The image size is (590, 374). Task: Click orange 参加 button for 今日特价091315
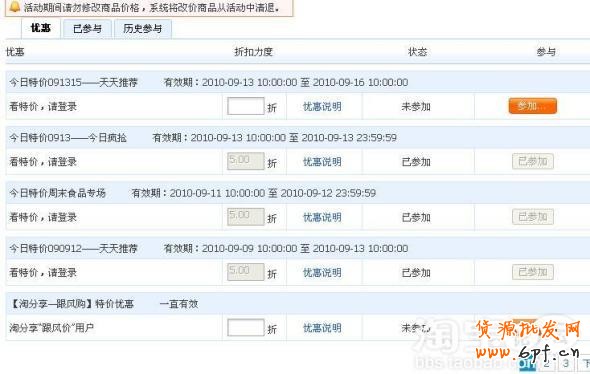click(532, 106)
